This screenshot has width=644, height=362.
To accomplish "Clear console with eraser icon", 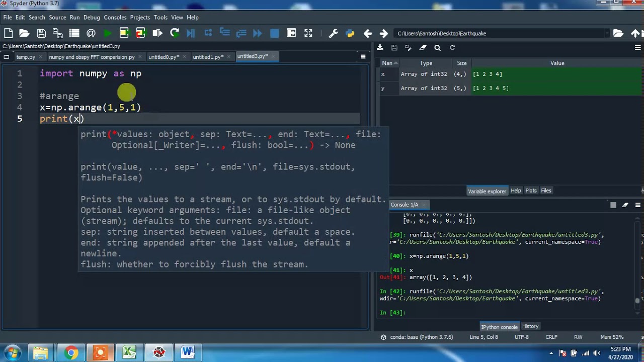I will coord(625,205).
